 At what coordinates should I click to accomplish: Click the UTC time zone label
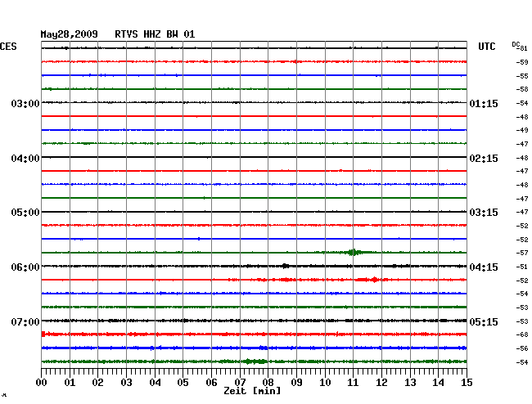click(488, 47)
